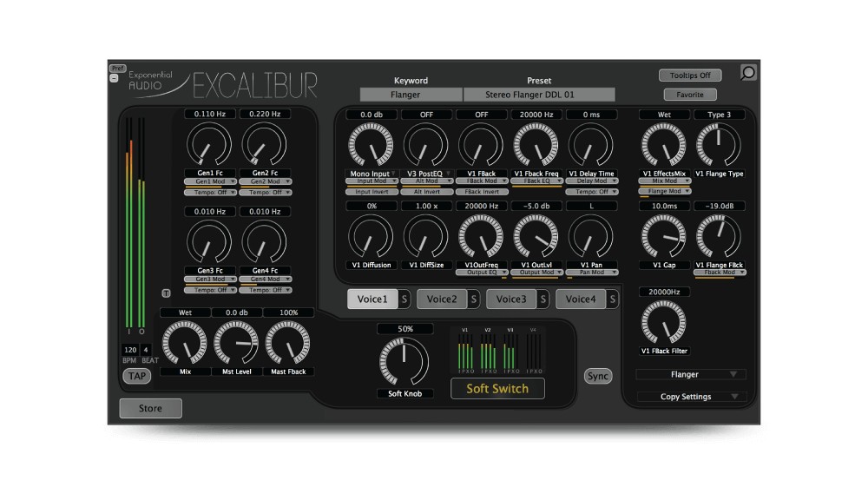Click the V1 Fback Freq knob

536,144
